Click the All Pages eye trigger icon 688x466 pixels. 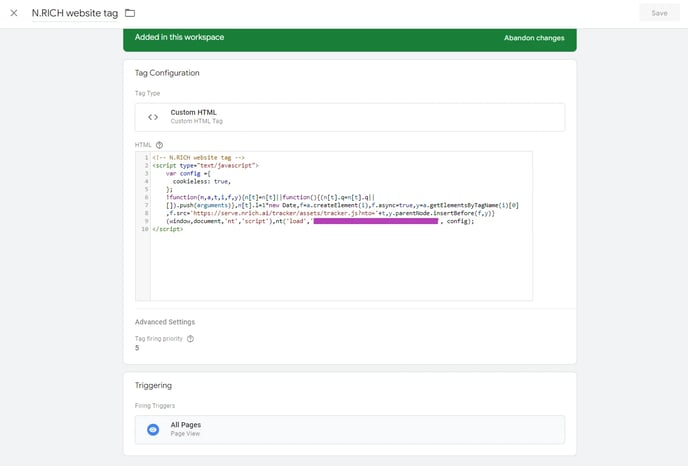tap(153, 430)
